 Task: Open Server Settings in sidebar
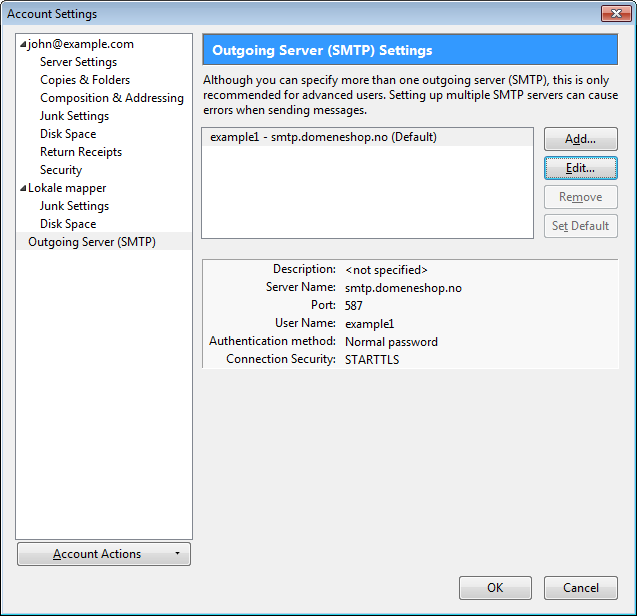click(x=78, y=62)
